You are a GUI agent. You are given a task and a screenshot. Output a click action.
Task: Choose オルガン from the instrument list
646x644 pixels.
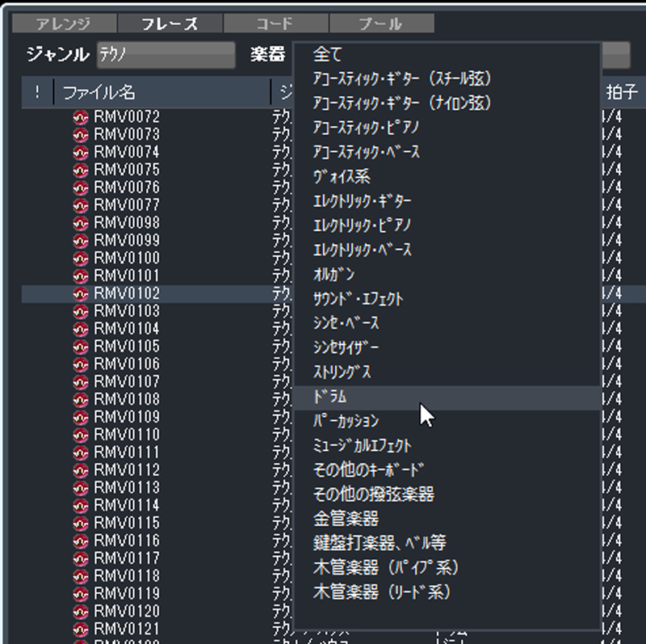pyautogui.click(x=447, y=275)
